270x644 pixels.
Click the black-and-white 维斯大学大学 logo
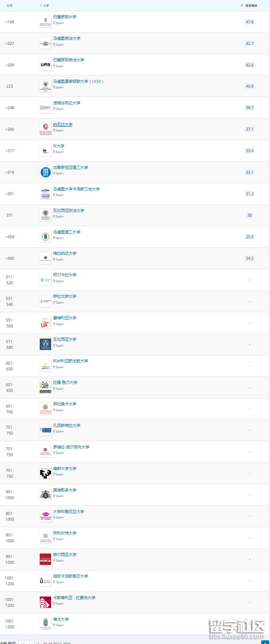(x=45, y=473)
